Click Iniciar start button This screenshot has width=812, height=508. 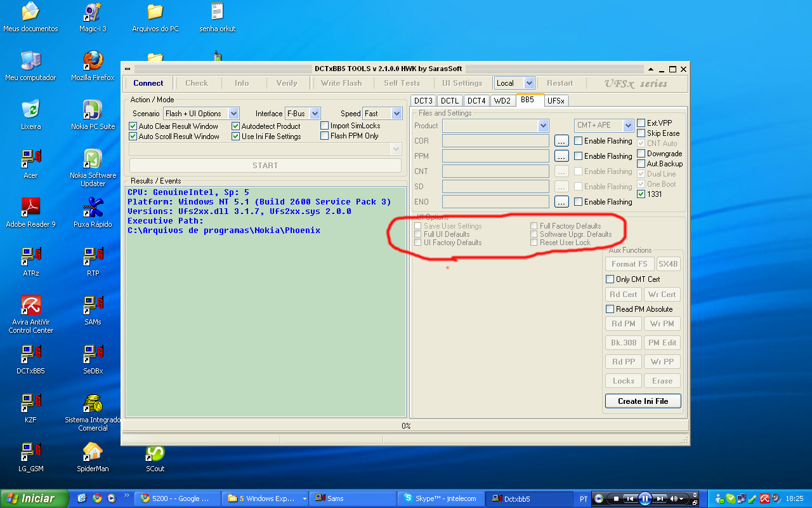pyautogui.click(x=34, y=498)
